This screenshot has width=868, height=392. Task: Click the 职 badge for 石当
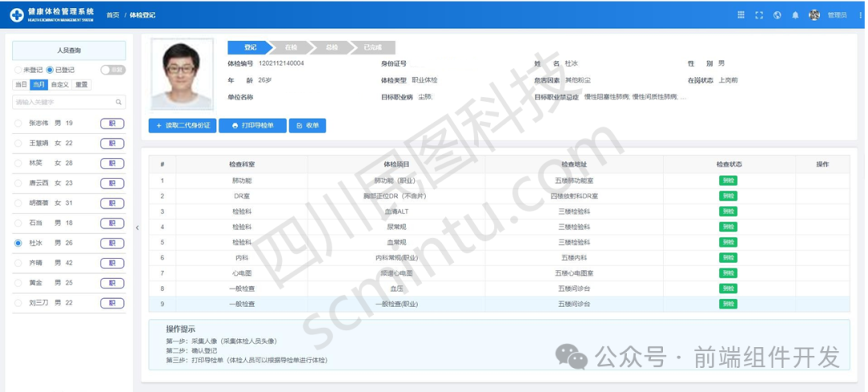(113, 223)
